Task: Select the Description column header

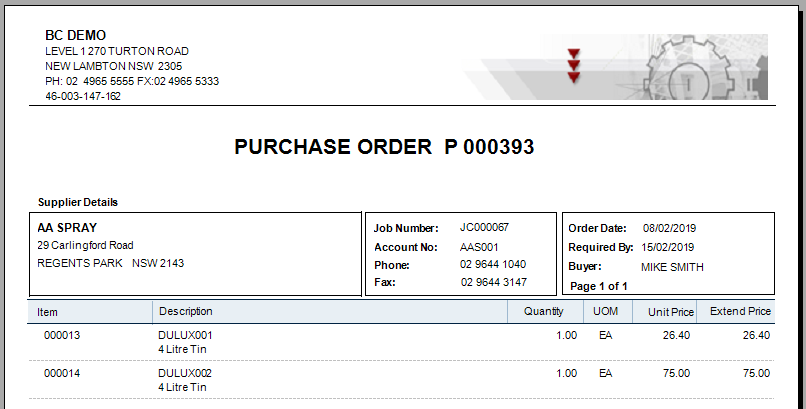Action: point(186,312)
